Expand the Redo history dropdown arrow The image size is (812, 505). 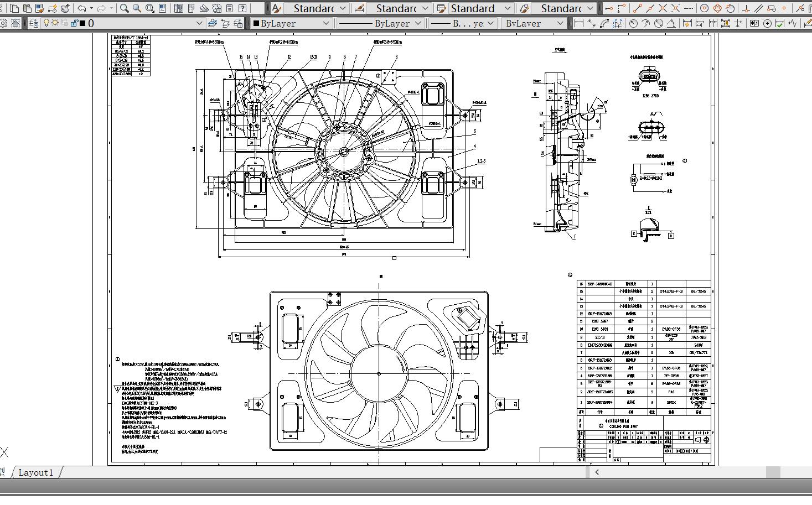(x=111, y=8)
